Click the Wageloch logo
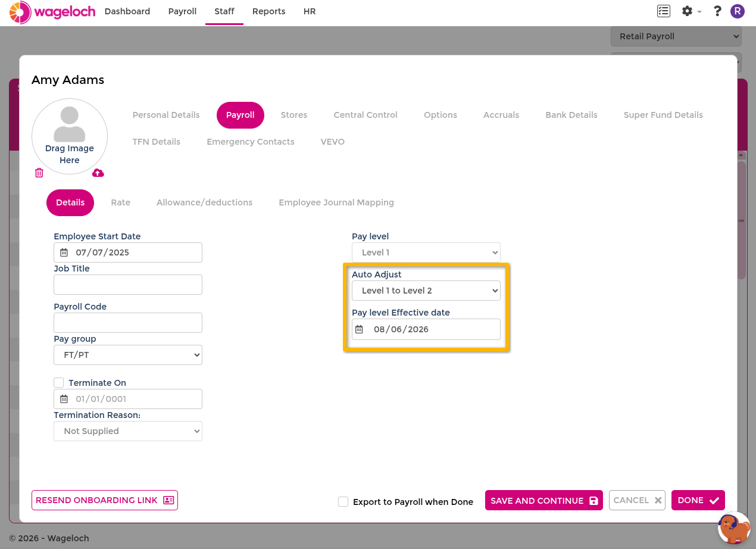756x549 pixels. click(x=52, y=12)
